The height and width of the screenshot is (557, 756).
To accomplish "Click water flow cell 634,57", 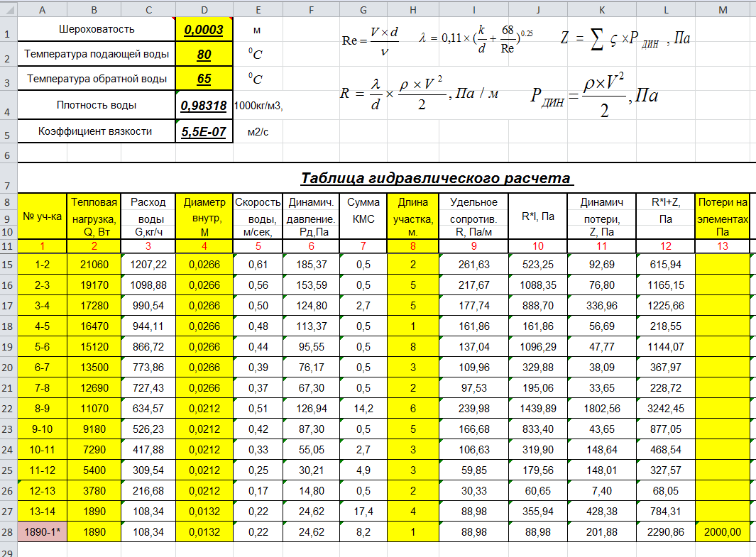I will 148,409.
